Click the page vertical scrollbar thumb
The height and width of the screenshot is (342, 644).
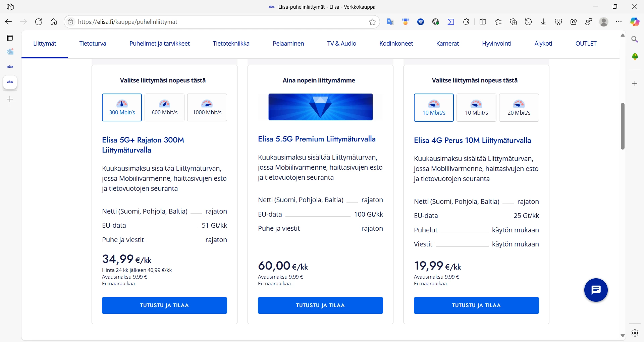[x=623, y=126]
